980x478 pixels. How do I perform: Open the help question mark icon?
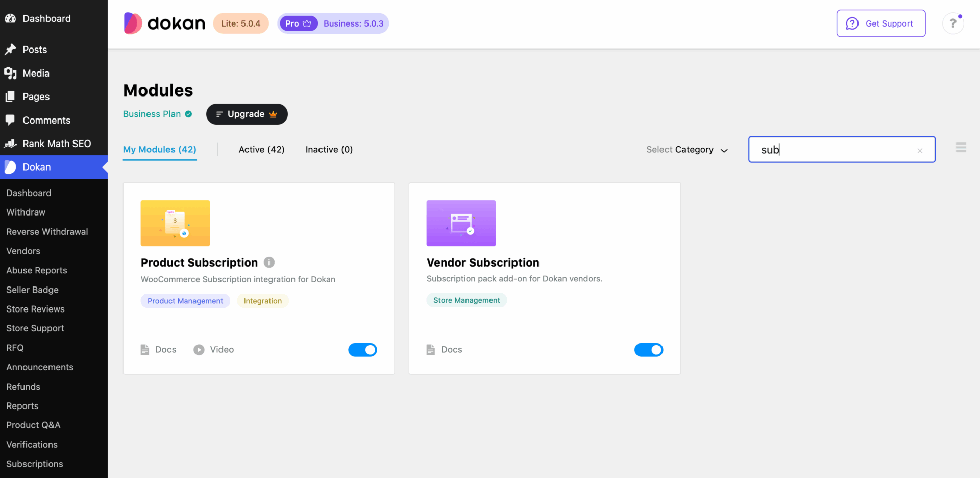pyautogui.click(x=953, y=23)
